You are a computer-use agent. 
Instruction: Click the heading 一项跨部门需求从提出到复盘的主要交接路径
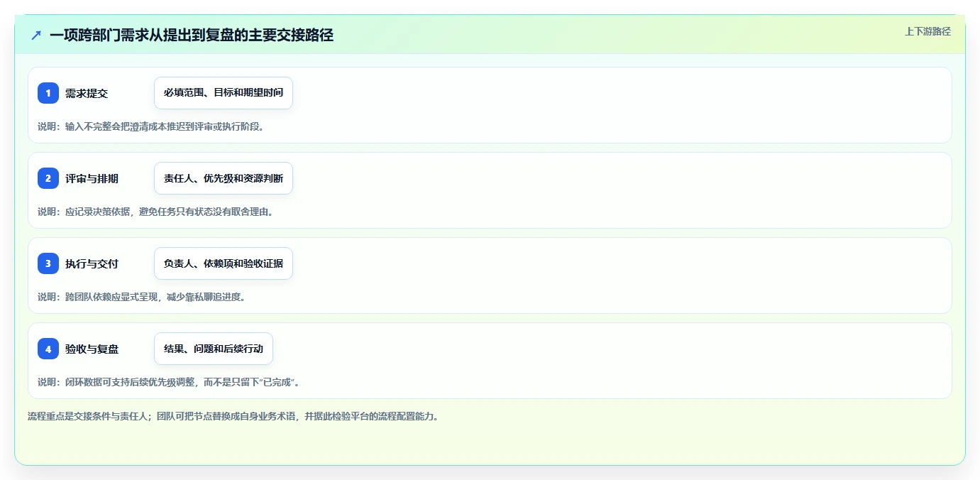pyautogui.click(x=192, y=35)
